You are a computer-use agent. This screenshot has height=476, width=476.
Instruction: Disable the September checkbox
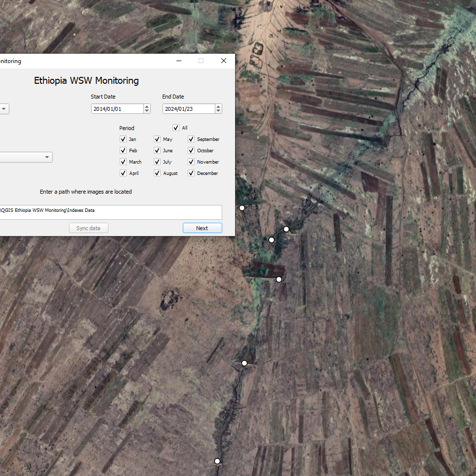(x=191, y=139)
